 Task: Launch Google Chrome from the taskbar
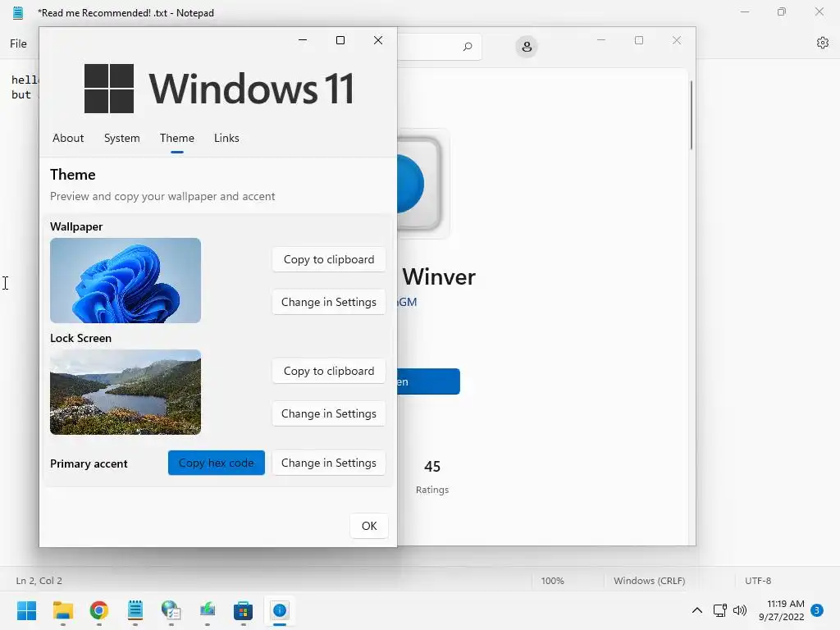pos(99,610)
